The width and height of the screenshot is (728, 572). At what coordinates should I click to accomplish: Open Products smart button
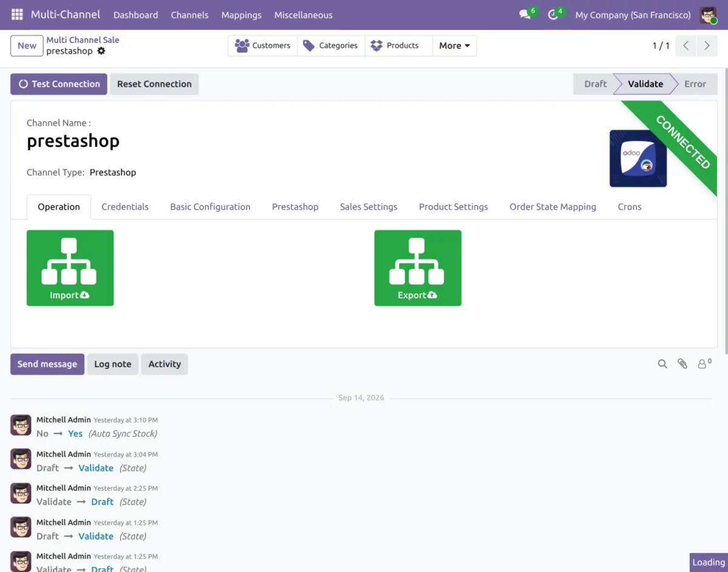399,45
